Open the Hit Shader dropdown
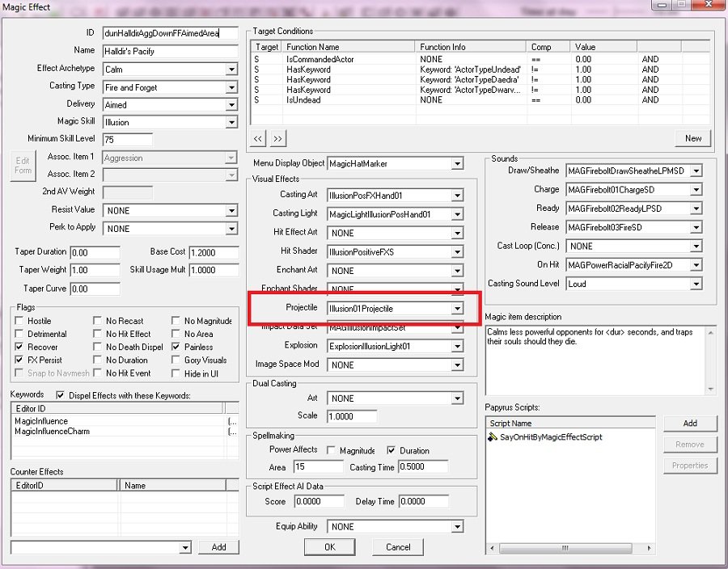Image resolution: width=728 pixels, height=569 pixels. 457,252
